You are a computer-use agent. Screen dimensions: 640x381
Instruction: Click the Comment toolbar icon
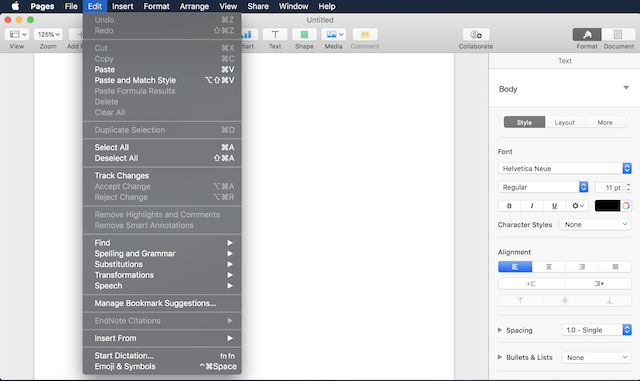pos(365,34)
